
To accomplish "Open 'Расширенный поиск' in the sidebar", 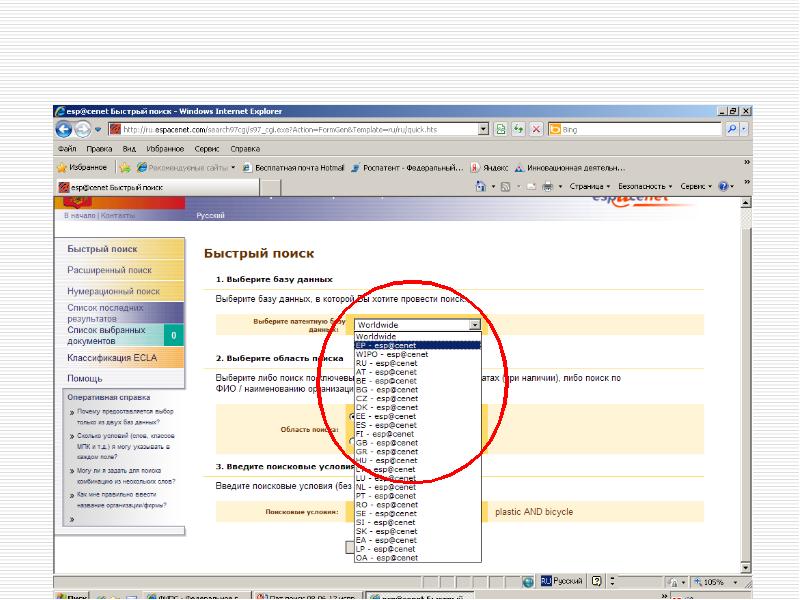I will [x=110, y=270].
